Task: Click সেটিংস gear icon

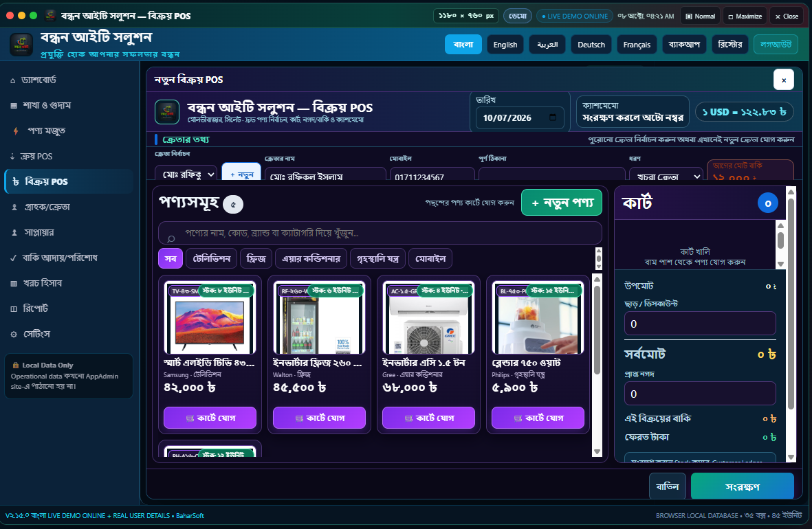Action: coord(14,335)
